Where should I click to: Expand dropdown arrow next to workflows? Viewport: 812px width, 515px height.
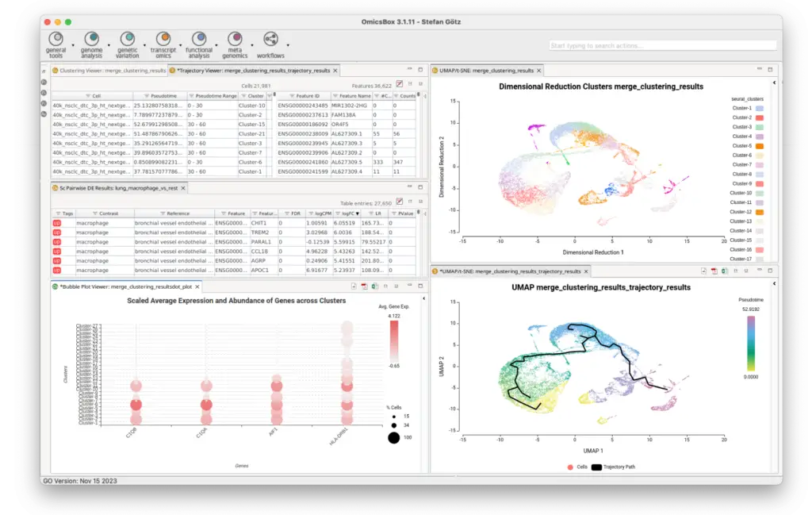(x=288, y=44)
